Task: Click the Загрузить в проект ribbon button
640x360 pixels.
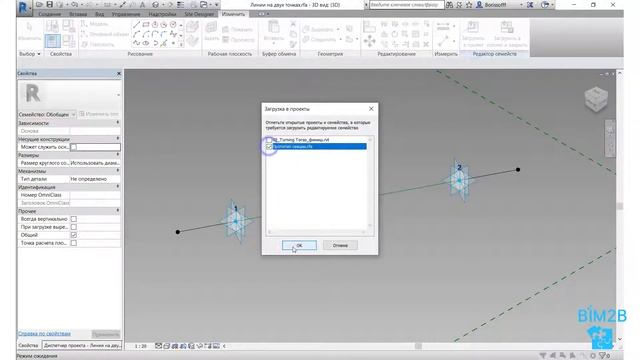Action: coord(473,34)
